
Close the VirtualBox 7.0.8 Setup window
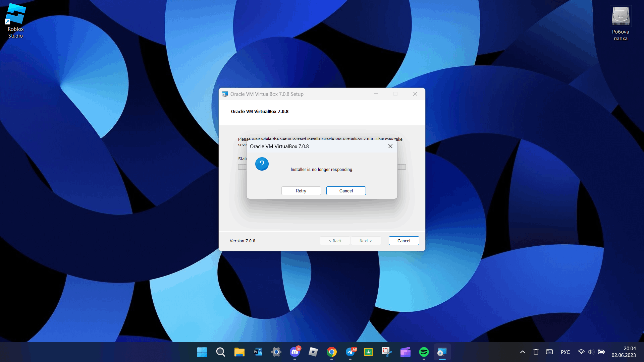click(415, 94)
